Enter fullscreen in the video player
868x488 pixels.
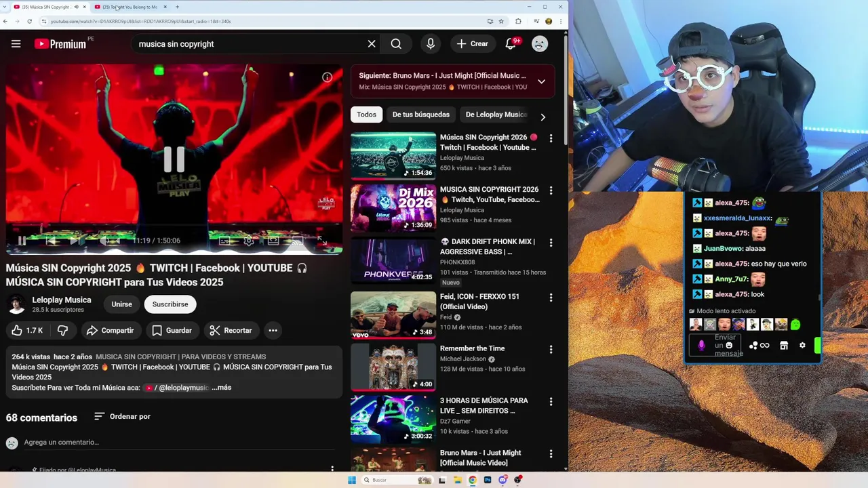pyautogui.click(x=322, y=241)
